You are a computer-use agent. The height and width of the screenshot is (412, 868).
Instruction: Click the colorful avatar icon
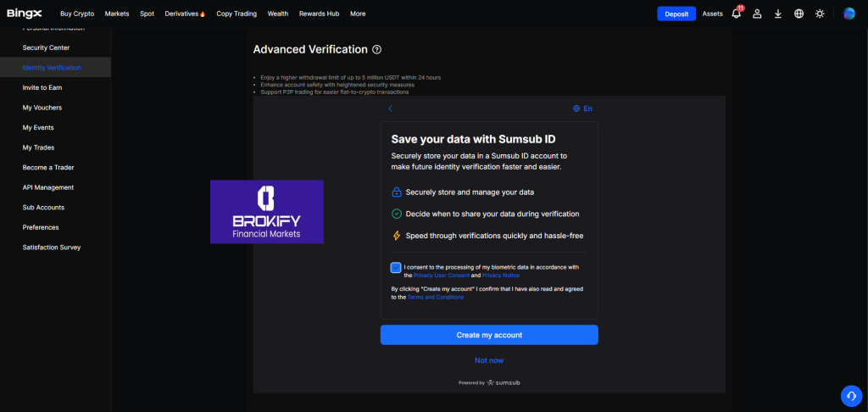point(849,14)
